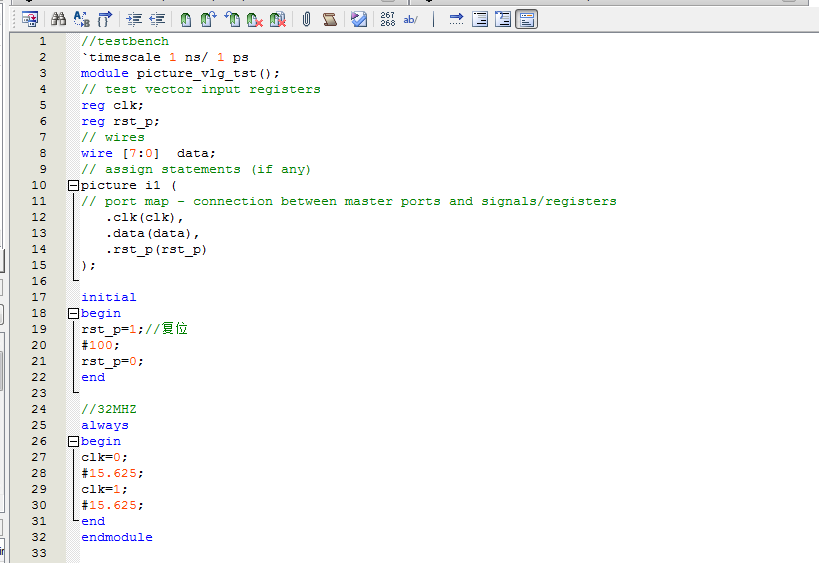
Task: Click the Find binoculars icon
Action: pyautogui.click(x=58, y=19)
